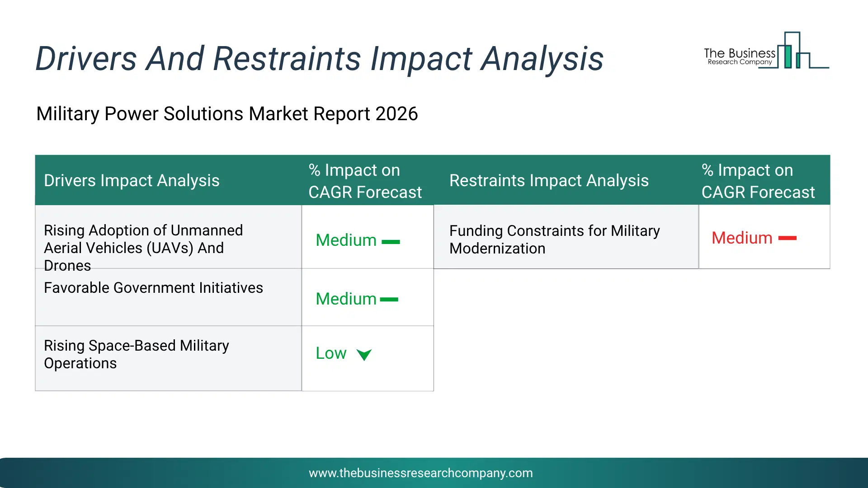Click 'Drivers Impact Analysis' column header
The height and width of the screenshot is (488, 868).
[x=132, y=180]
